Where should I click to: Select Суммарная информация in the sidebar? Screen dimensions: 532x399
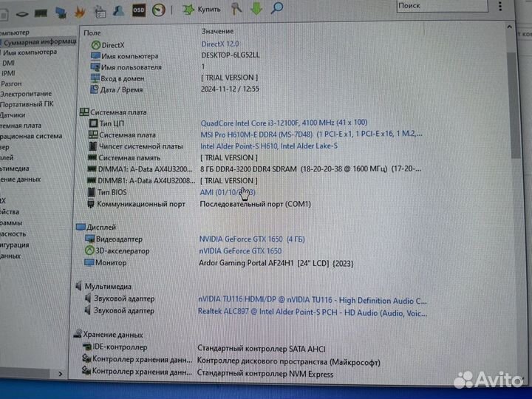coord(39,42)
